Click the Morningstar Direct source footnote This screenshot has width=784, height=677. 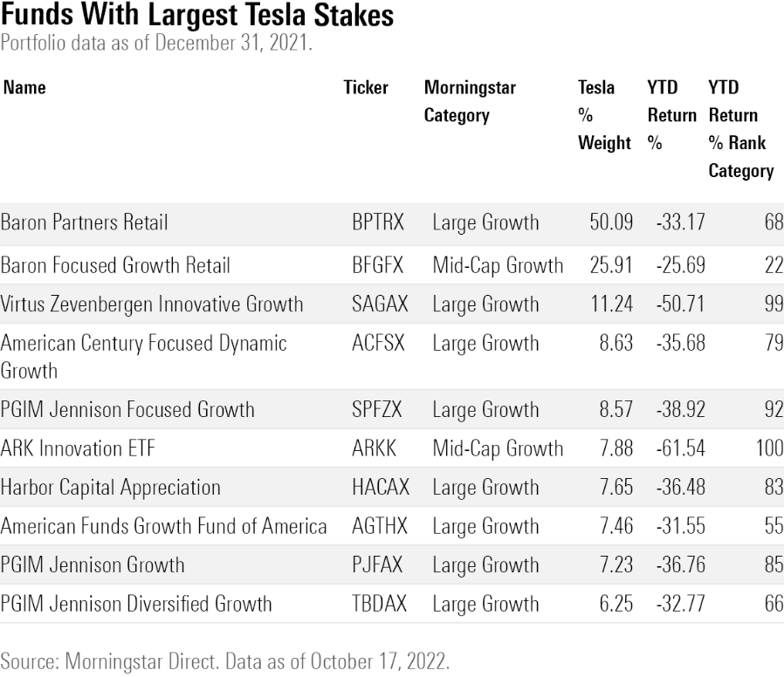point(225,660)
